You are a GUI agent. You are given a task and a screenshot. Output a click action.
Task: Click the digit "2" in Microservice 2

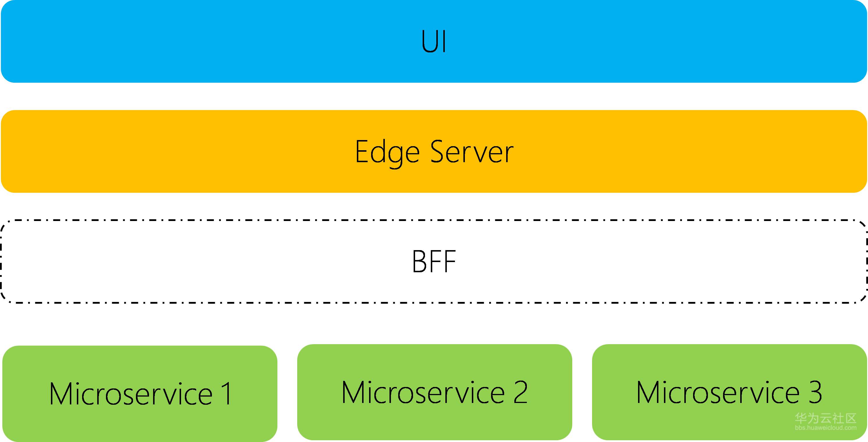521,393
